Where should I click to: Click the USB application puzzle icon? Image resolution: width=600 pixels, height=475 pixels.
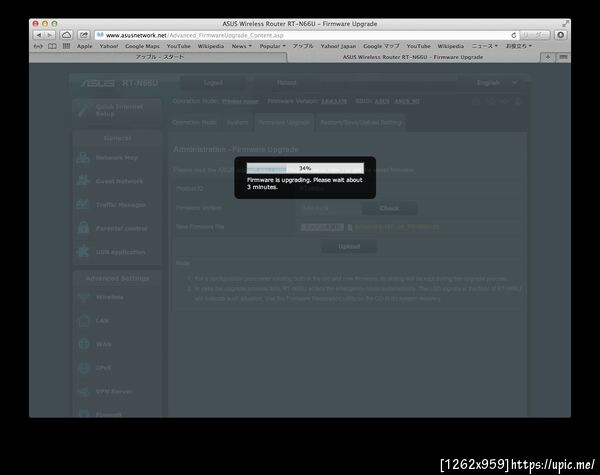click(x=83, y=251)
